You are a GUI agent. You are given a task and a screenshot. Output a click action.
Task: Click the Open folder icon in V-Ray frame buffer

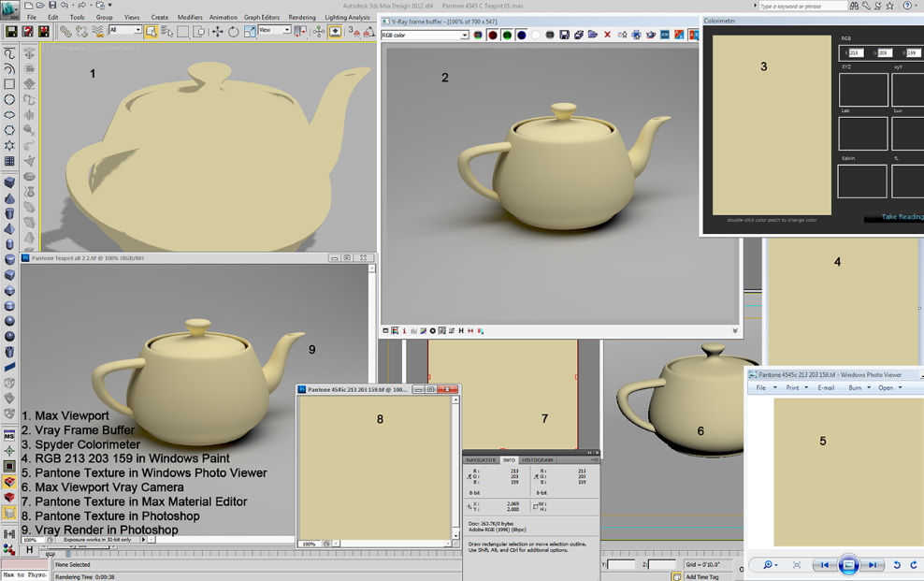click(x=593, y=36)
